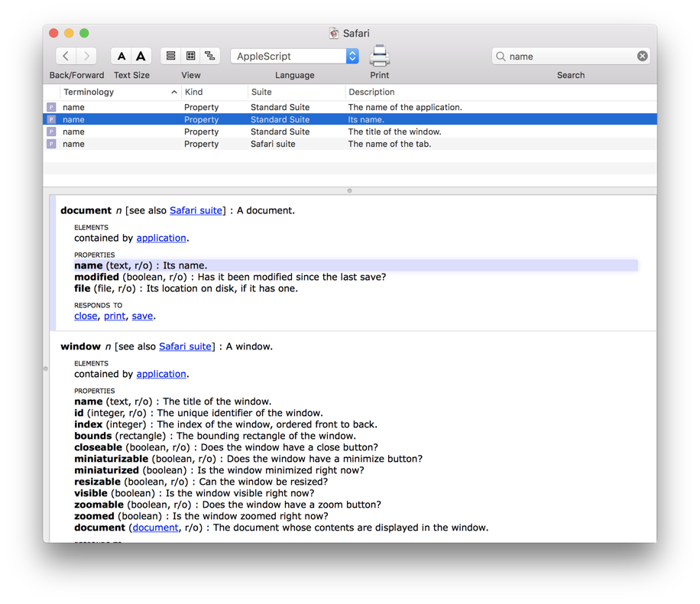This screenshot has height=604, width=700.
Task: Click the Kind column header
Action: pyautogui.click(x=212, y=92)
